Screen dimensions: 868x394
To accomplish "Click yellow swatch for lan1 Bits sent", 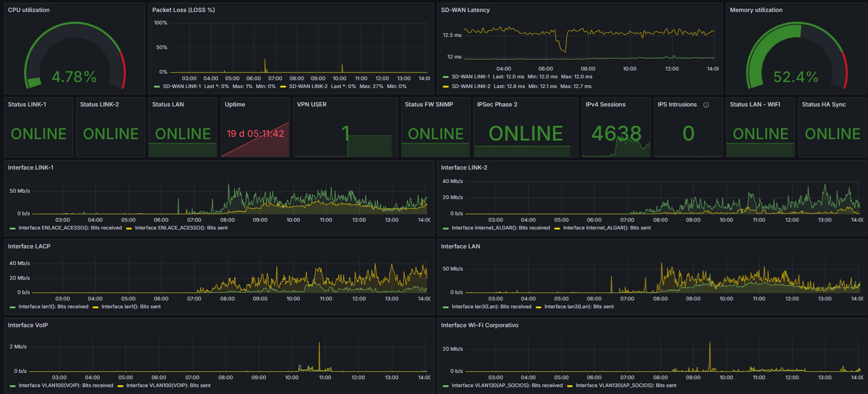I will (x=95, y=307).
